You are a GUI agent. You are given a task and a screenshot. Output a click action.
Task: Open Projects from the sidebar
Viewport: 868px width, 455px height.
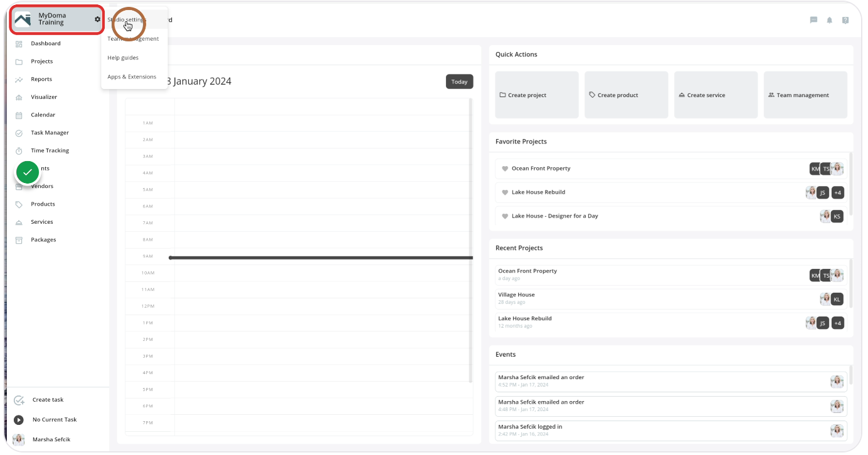41,61
